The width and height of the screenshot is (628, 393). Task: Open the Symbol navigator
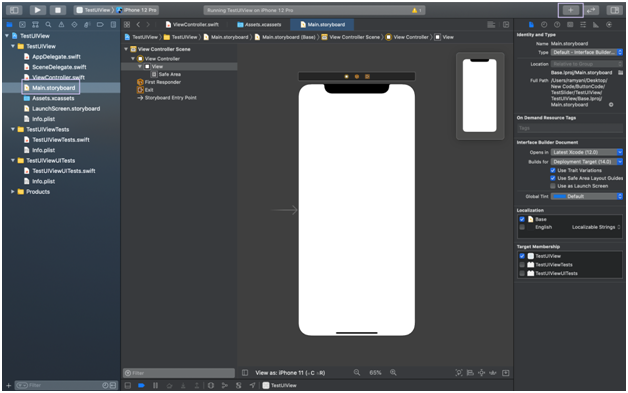coord(35,25)
